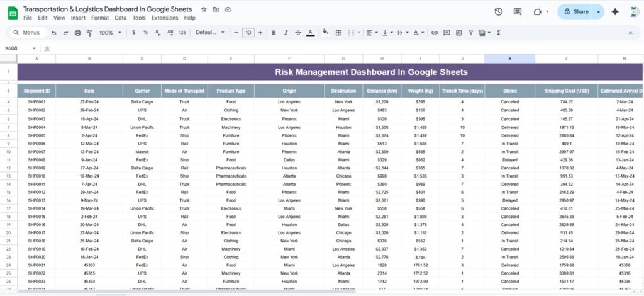644x296 pixels.
Task: Click the Shipment ID header cell
Action: pos(36,91)
